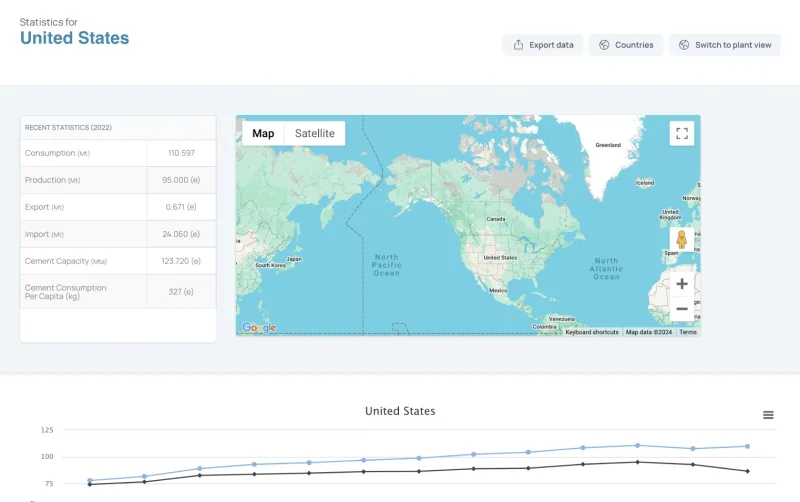Click the last black line data point
Viewport: 800px width, 502px height.
tap(747, 471)
